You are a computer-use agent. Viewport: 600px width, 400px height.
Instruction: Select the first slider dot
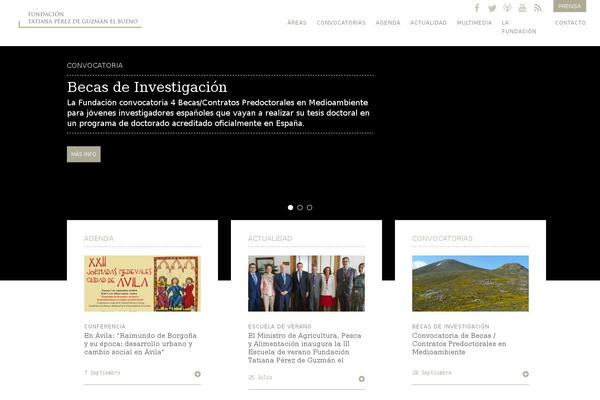(x=290, y=207)
